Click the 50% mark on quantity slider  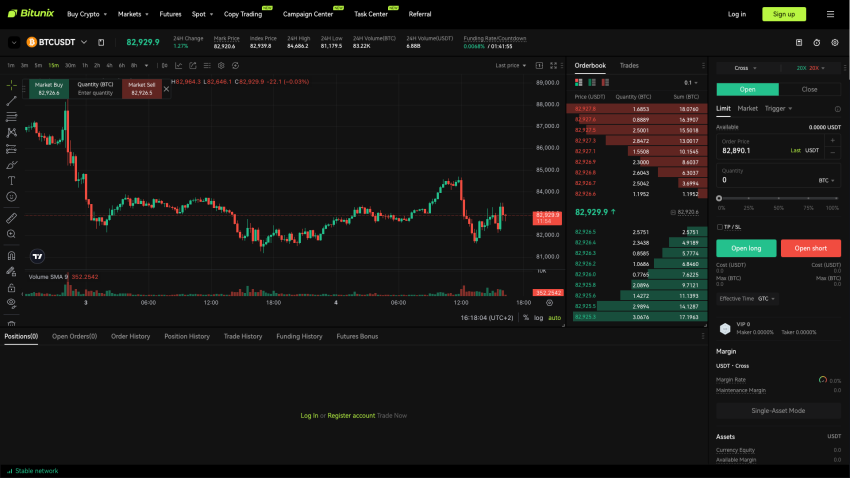click(778, 198)
